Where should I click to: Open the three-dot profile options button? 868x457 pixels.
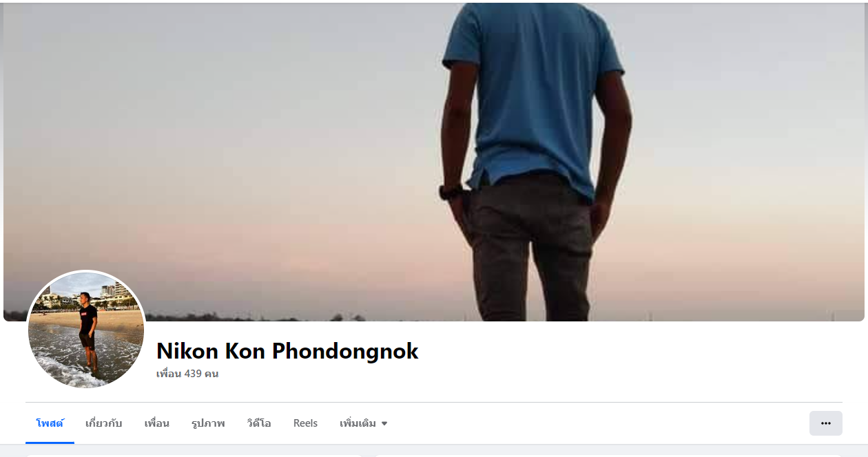click(825, 423)
